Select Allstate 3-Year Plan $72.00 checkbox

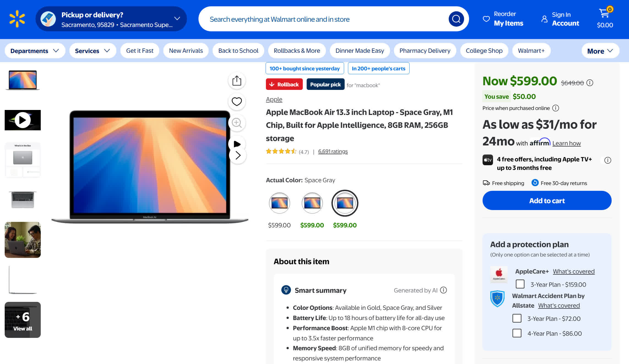517,318
